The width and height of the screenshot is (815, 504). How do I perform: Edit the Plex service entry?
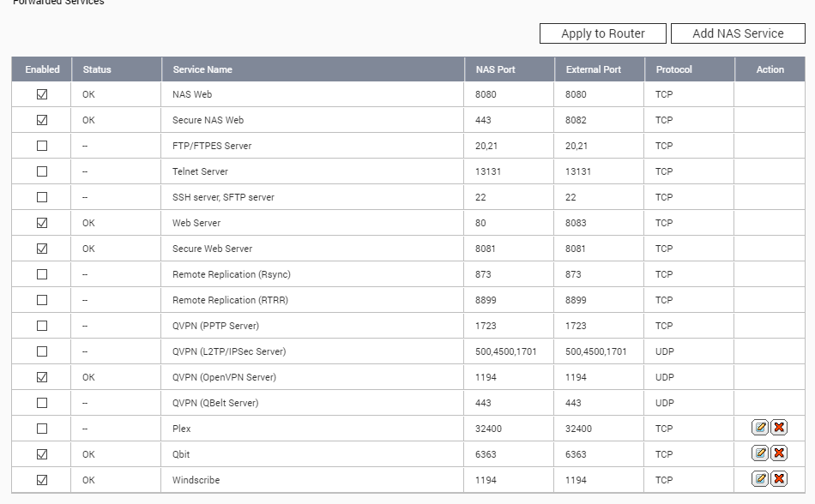pyautogui.click(x=760, y=428)
